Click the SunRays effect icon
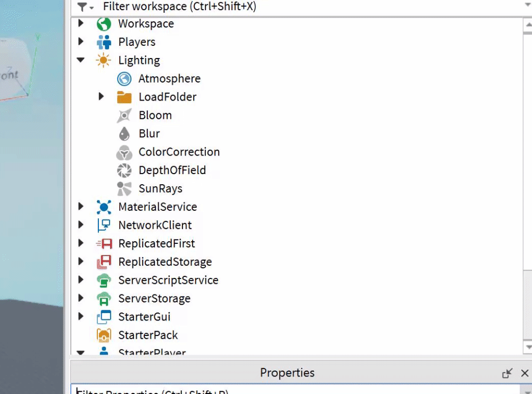The height and width of the screenshot is (394, 532). [124, 189]
